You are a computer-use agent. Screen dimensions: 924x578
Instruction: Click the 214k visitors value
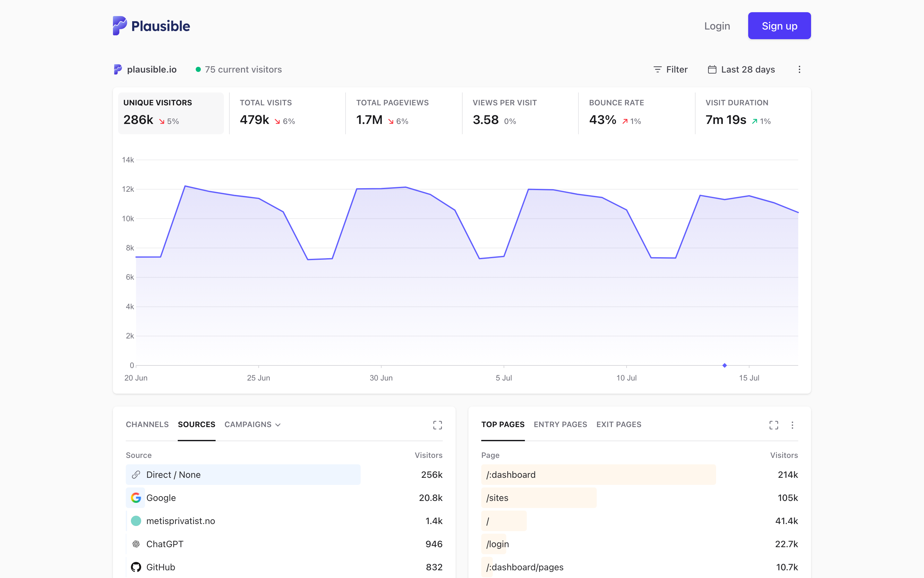(788, 474)
